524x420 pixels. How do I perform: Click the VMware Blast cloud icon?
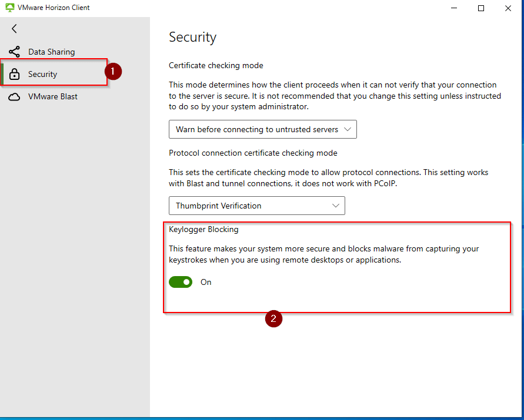click(x=15, y=97)
